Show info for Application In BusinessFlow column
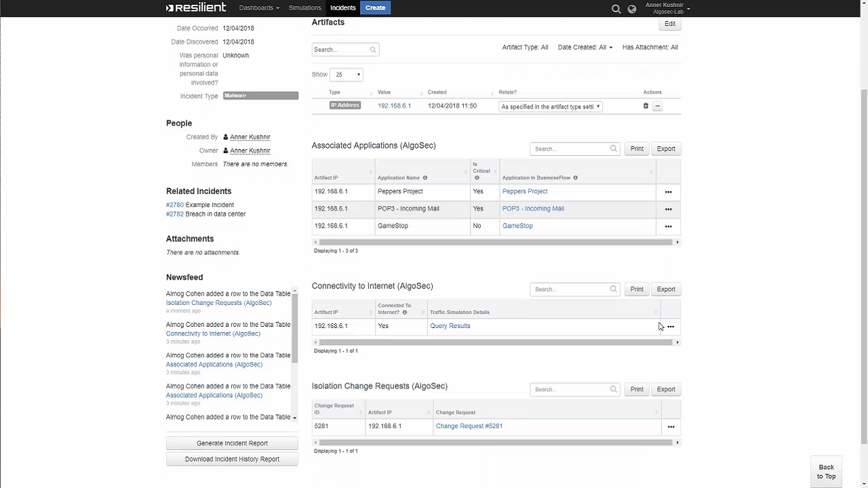This screenshot has width=868, height=488. coord(575,178)
